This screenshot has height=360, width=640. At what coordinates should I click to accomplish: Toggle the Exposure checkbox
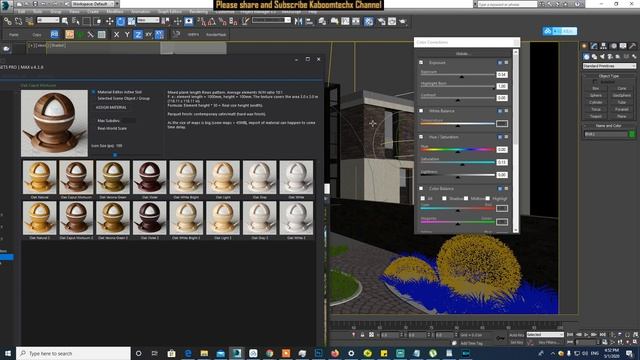coord(421,62)
